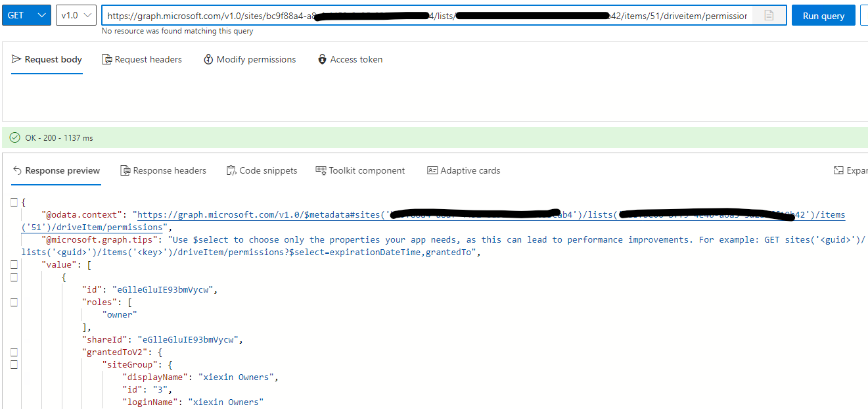Click the Code snippets braces icon
The width and height of the screenshot is (868, 409).
(x=231, y=170)
